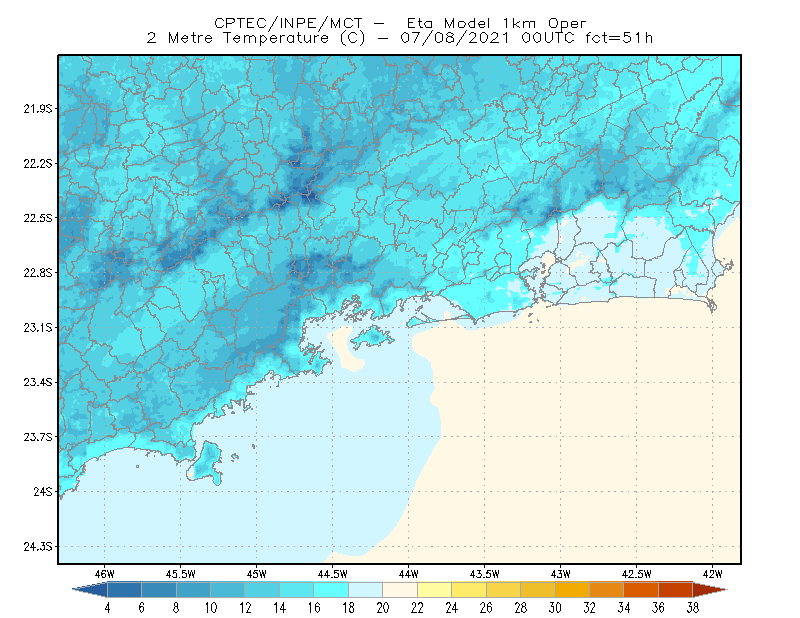
Task: Click the legend value 10
Action: [x=211, y=608]
